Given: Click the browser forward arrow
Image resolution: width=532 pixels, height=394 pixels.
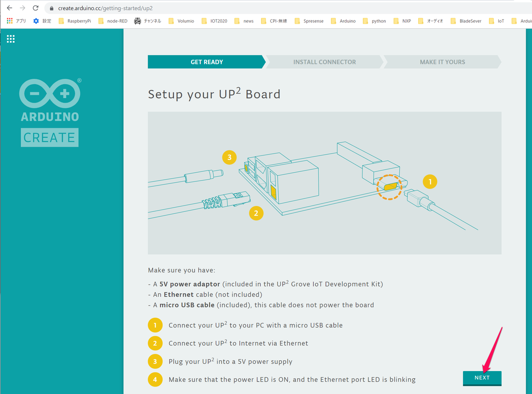Looking at the screenshot, I should pos(22,8).
